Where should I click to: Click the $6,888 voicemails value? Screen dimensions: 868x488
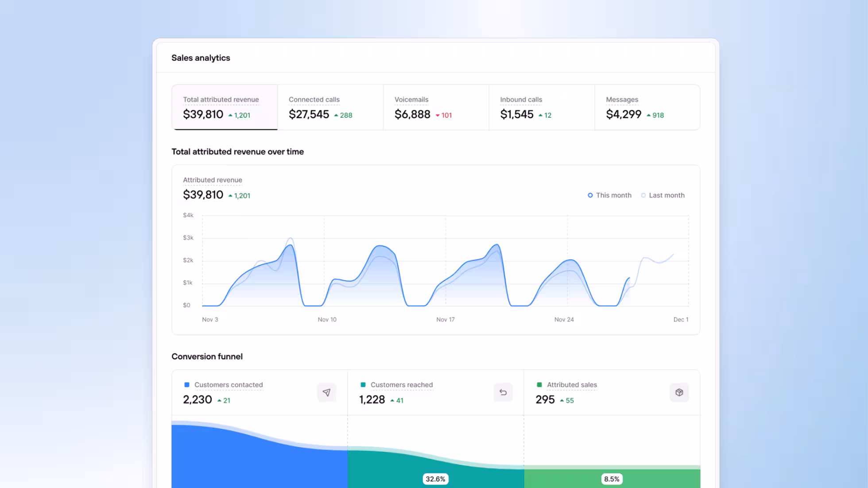pos(412,115)
